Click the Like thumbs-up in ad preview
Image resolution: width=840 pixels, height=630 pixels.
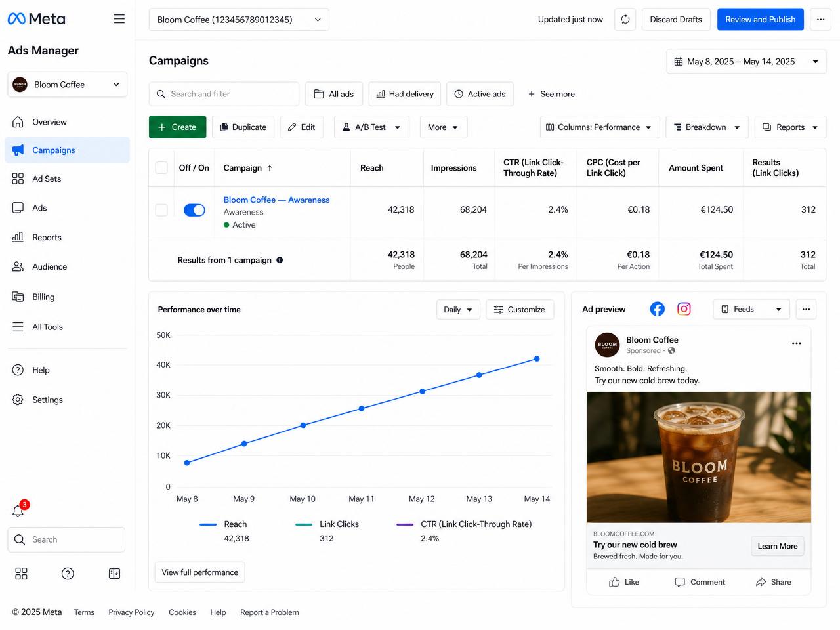[x=624, y=582]
